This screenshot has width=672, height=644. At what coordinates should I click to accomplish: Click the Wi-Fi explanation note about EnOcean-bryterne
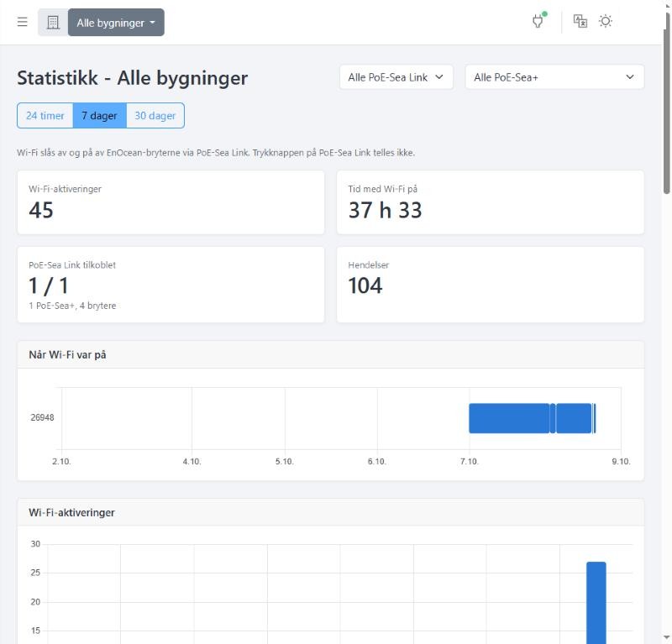[x=216, y=153]
